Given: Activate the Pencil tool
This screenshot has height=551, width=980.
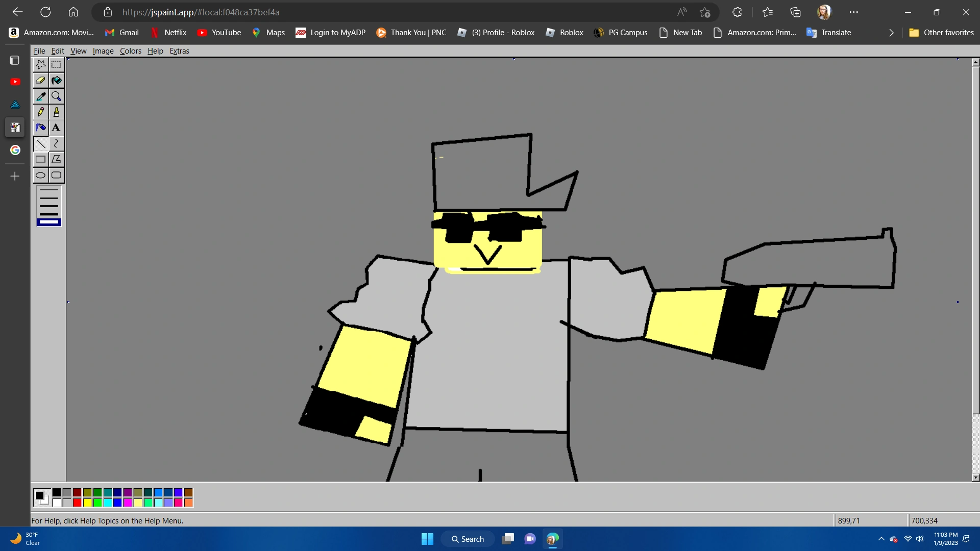Looking at the screenshot, I should tap(41, 112).
